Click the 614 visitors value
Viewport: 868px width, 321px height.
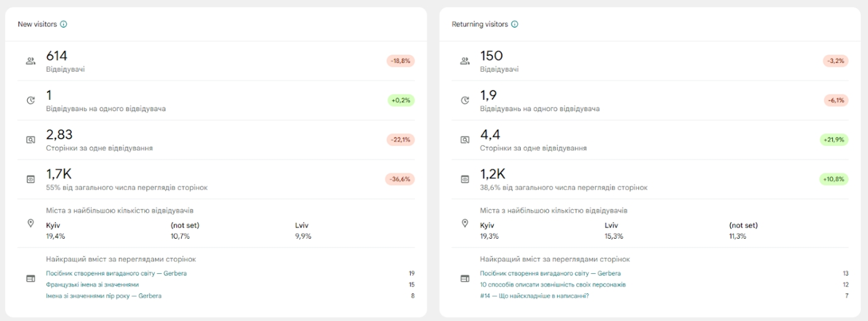pos(57,56)
